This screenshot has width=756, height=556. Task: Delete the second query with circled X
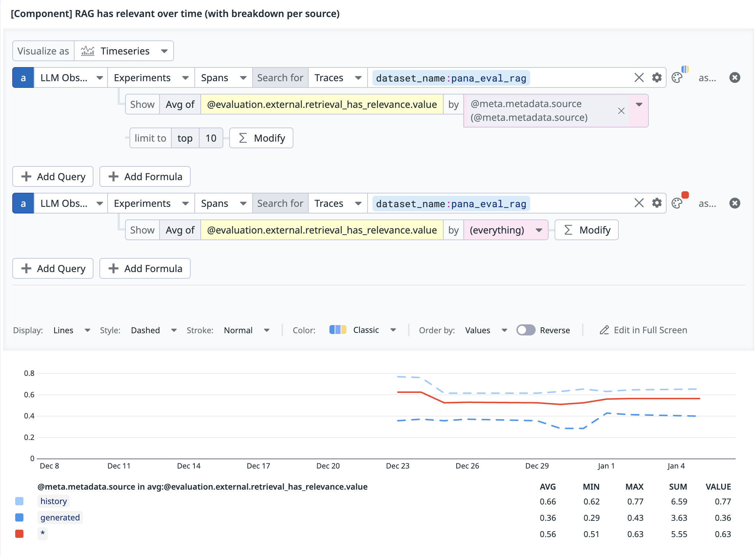[x=734, y=203]
